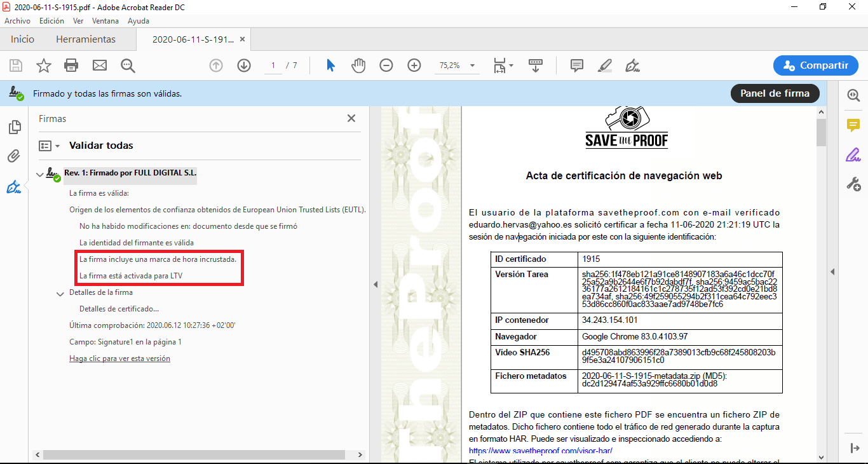Viewport: 868px width, 464px height.
Task: Select 'La firma es válida:' row
Action: [x=99, y=193]
